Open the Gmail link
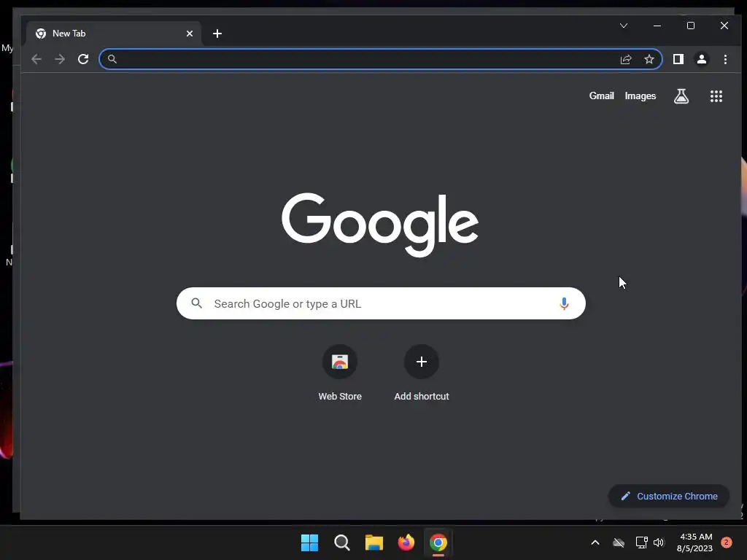Screen dimensions: 747x560 601,96
